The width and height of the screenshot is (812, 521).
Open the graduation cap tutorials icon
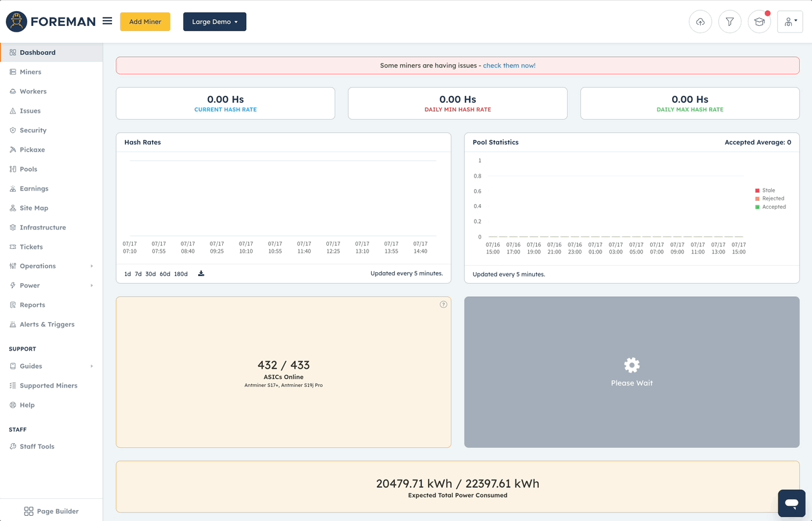tap(759, 22)
